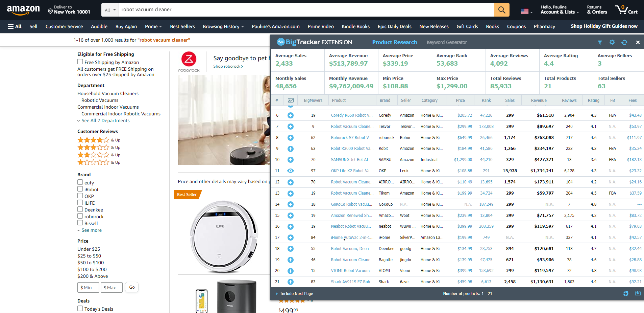Image resolution: width=644 pixels, height=313 pixels.
Task: Check the Bissell brand checkbox
Action: click(80, 223)
